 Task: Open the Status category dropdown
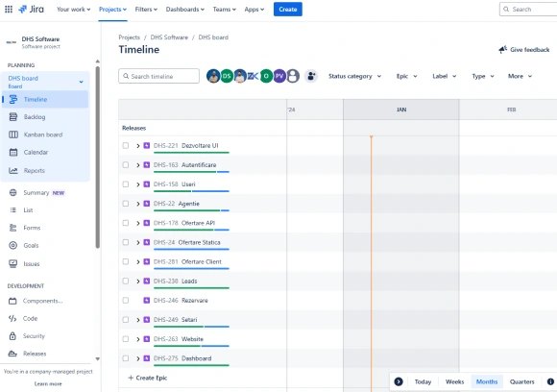355,76
